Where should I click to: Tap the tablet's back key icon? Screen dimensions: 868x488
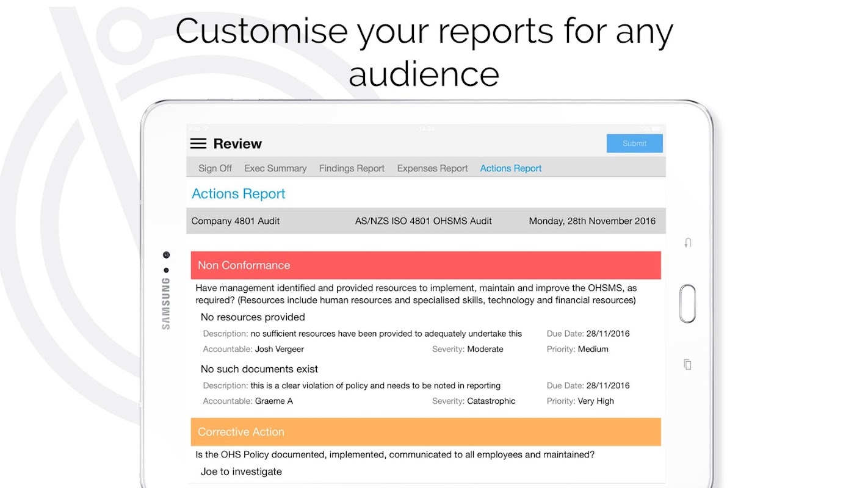[688, 243]
